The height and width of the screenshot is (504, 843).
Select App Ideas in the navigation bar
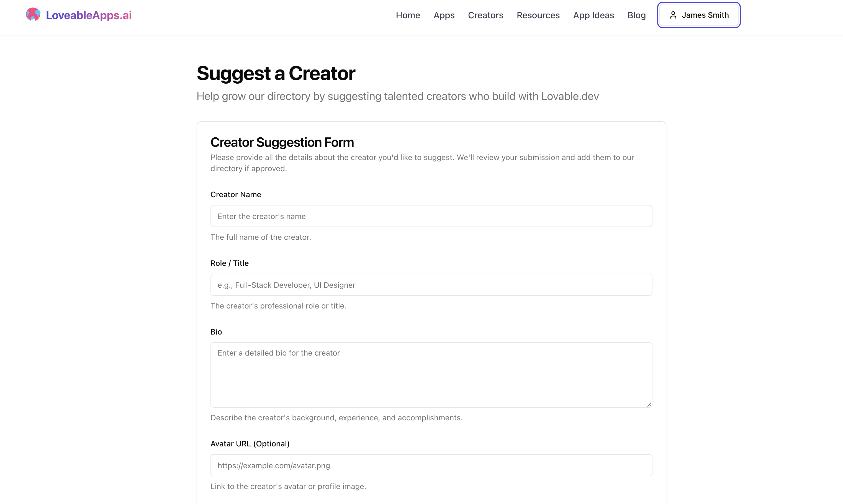coord(593,15)
